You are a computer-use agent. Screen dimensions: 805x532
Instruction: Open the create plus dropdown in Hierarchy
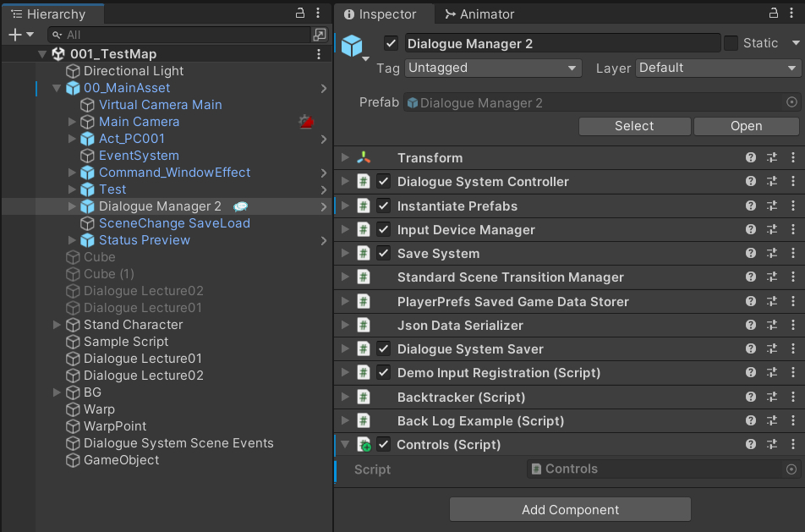[x=21, y=35]
